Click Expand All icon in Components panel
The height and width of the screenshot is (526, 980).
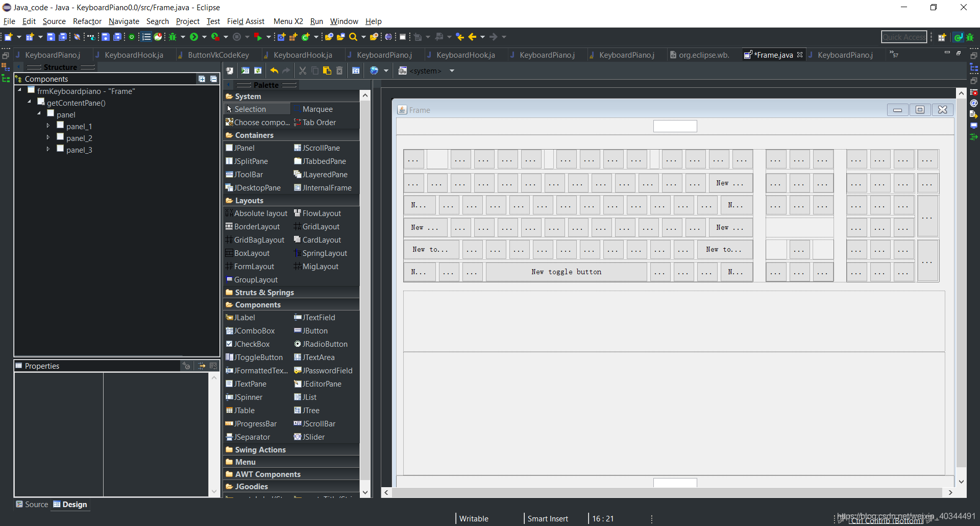pos(202,79)
